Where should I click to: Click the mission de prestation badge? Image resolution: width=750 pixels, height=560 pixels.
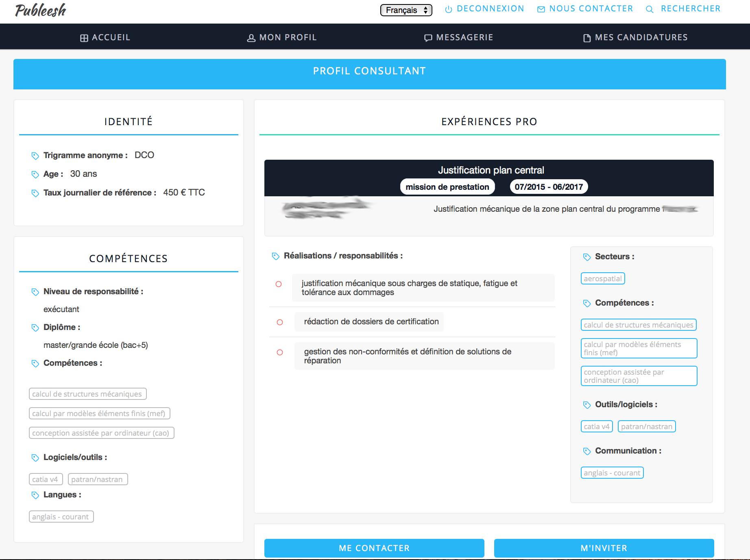click(x=447, y=187)
